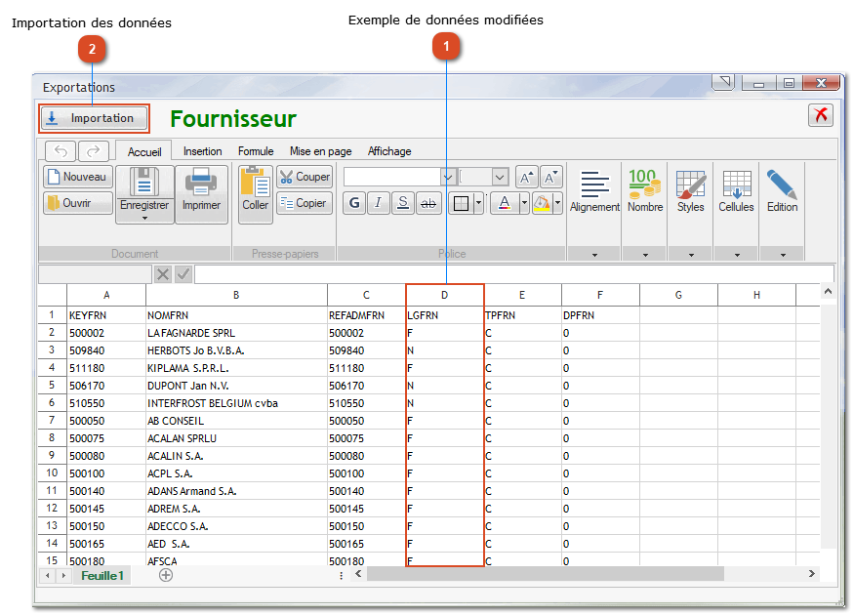Open the Enregistrer dropdown arrow
The height and width of the screenshot is (616, 854).
144,218
